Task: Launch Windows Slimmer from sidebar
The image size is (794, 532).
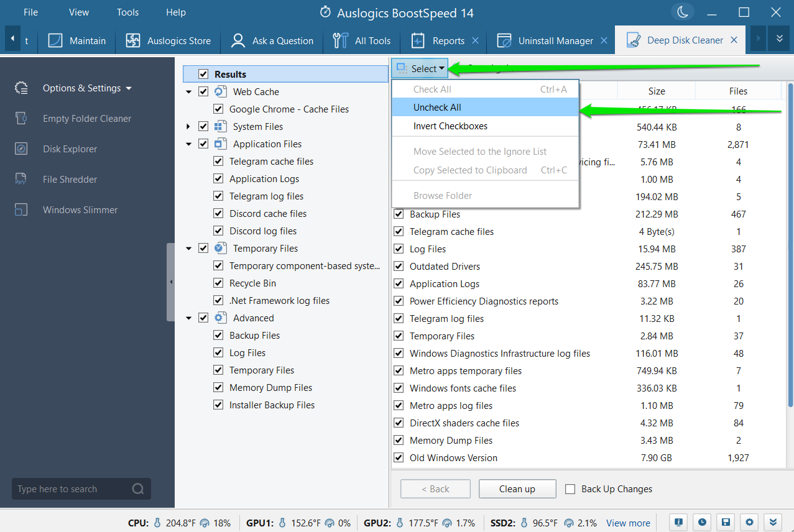Action: (x=80, y=210)
